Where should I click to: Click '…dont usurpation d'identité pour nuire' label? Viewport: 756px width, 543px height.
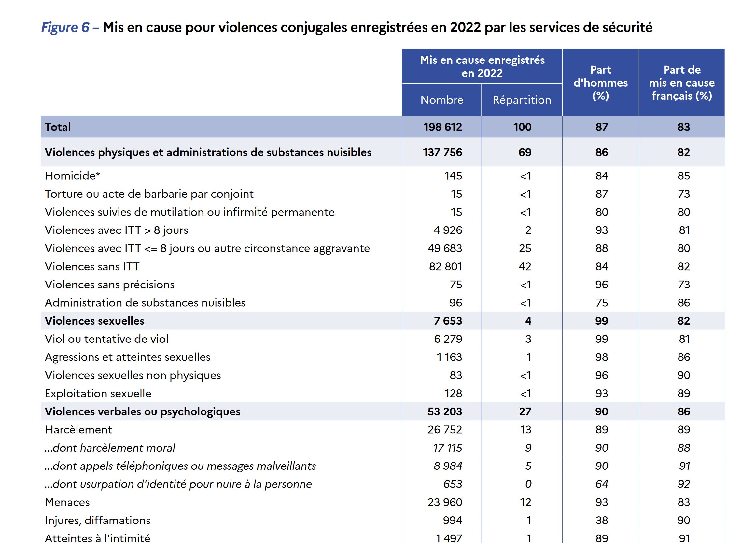[x=178, y=484]
